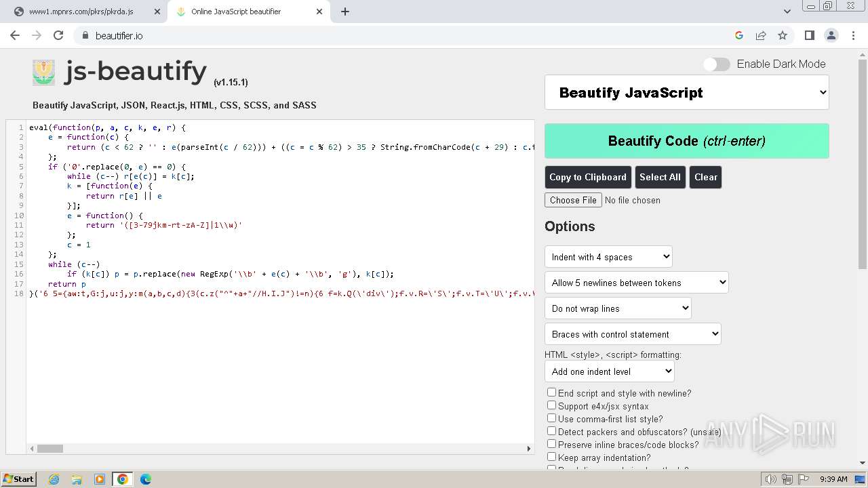Click the page vertical scrollbar thumb
Image resolution: width=868 pixels, height=488 pixels.
[x=863, y=163]
